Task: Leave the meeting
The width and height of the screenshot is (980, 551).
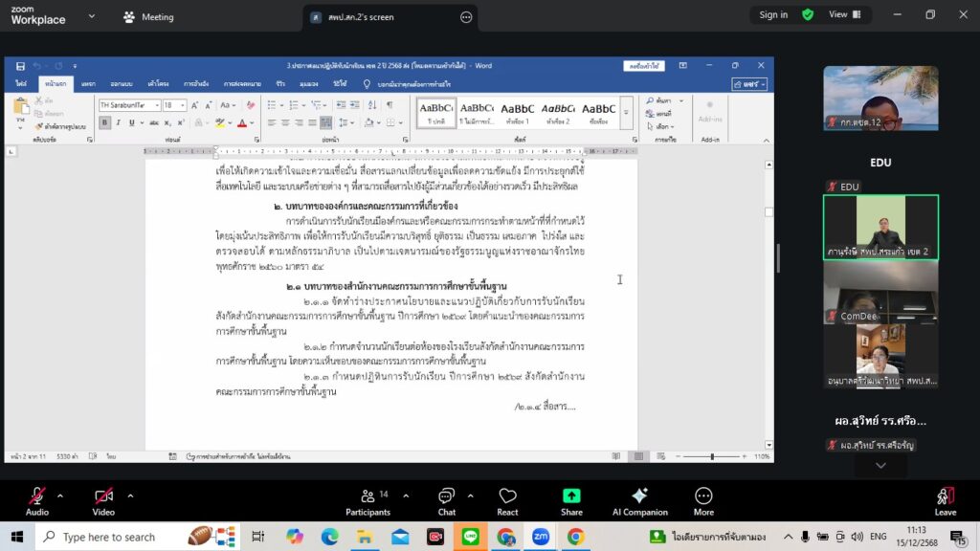Action: (945, 500)
